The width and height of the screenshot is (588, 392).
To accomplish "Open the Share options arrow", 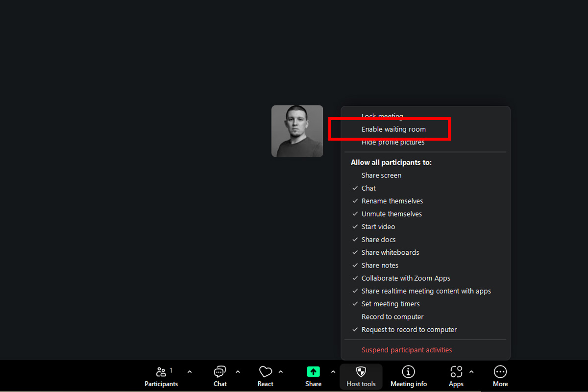I will pyautogui.click(x=333, y=372).
